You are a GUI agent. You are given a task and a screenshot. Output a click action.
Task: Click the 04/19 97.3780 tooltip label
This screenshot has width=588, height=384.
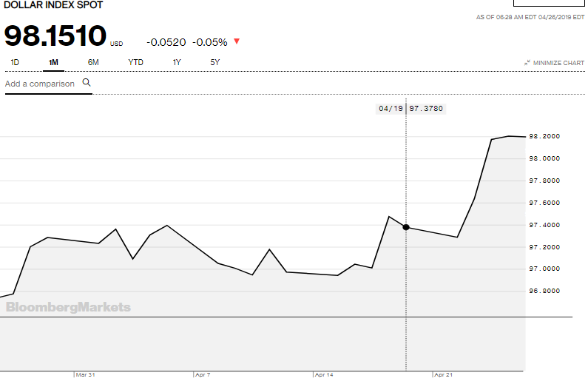[410, 108]
